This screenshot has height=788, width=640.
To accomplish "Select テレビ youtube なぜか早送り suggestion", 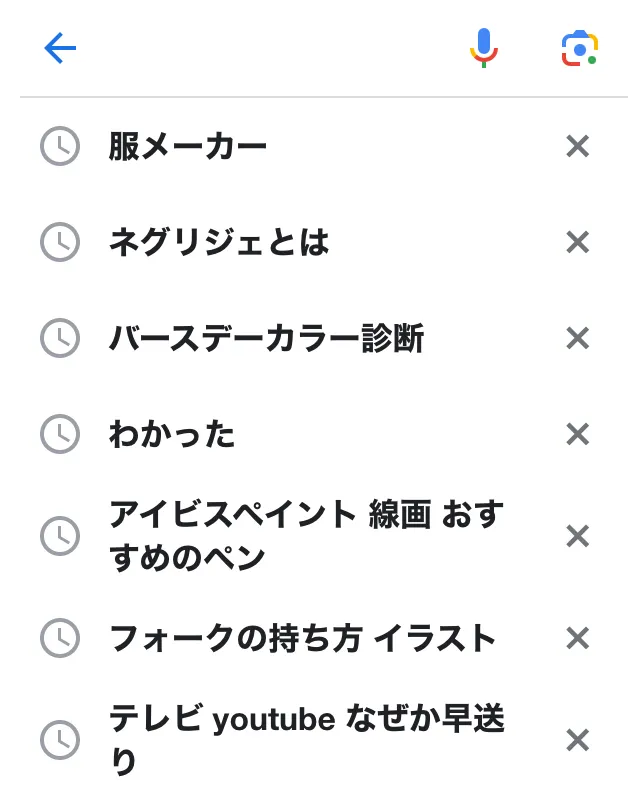I will [306, 740].
